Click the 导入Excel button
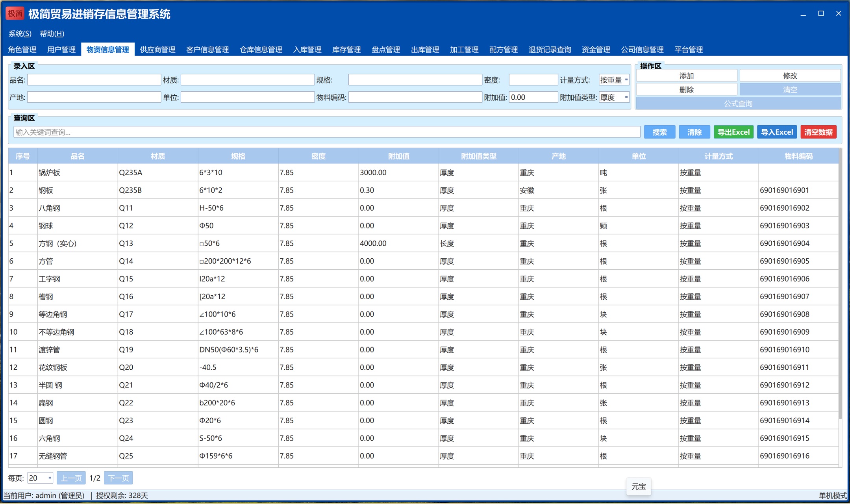The width and height of the screenshot is (850, 504). (777, 132)
